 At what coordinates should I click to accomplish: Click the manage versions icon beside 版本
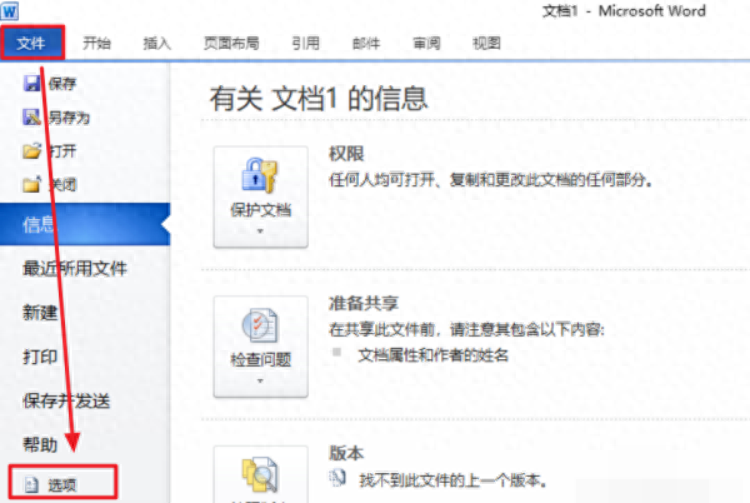pyautogui.click(x=260, y=475)
